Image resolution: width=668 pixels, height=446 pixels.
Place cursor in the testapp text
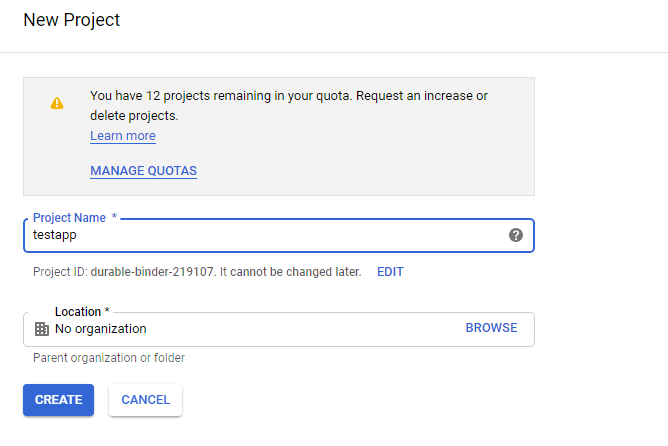click(55, 235)
